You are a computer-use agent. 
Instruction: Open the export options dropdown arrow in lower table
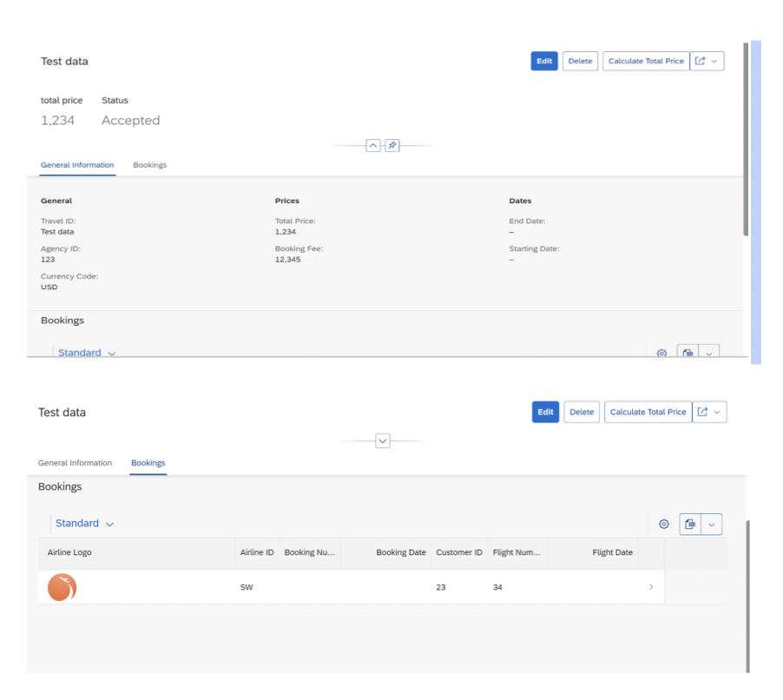712,524
